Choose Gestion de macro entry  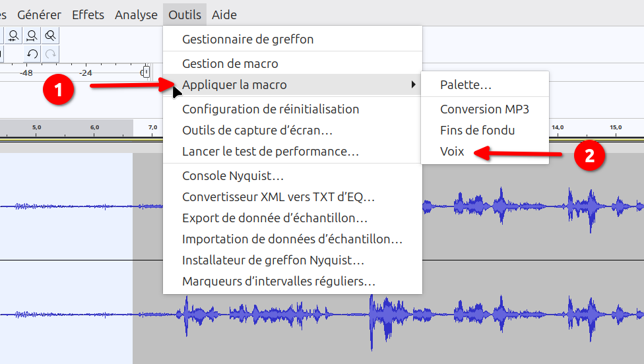230,64
